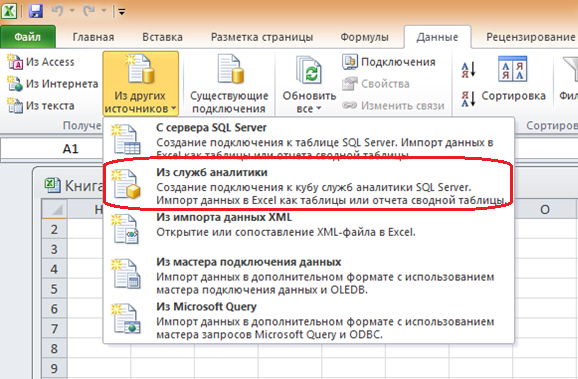Switch to the Формулы tab
The height and width of the screenshot is (379, 578).
click(364, 37)
